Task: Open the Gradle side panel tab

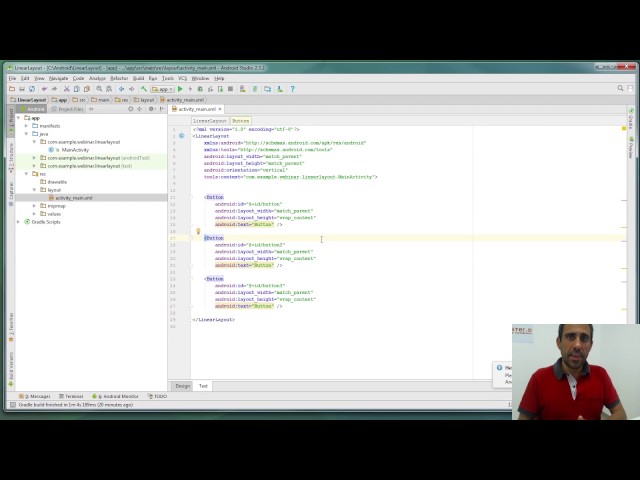Action: (x=631, y=119)
